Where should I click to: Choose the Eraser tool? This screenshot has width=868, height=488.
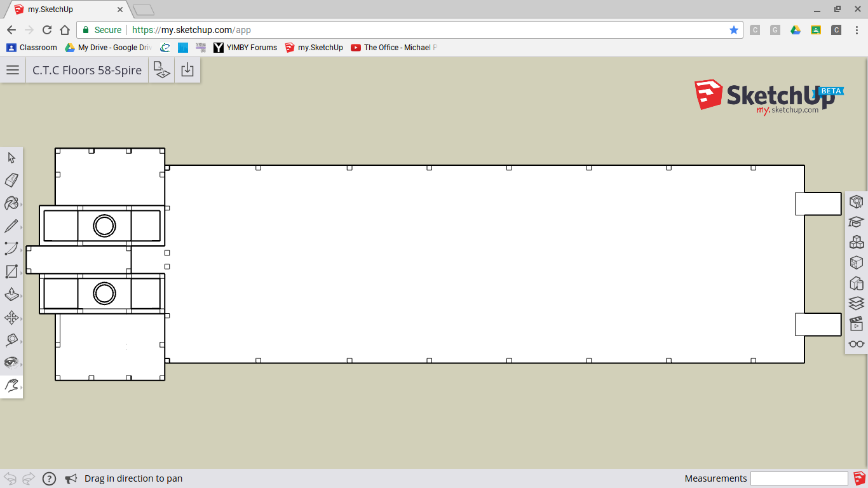(x=11, y=180)
